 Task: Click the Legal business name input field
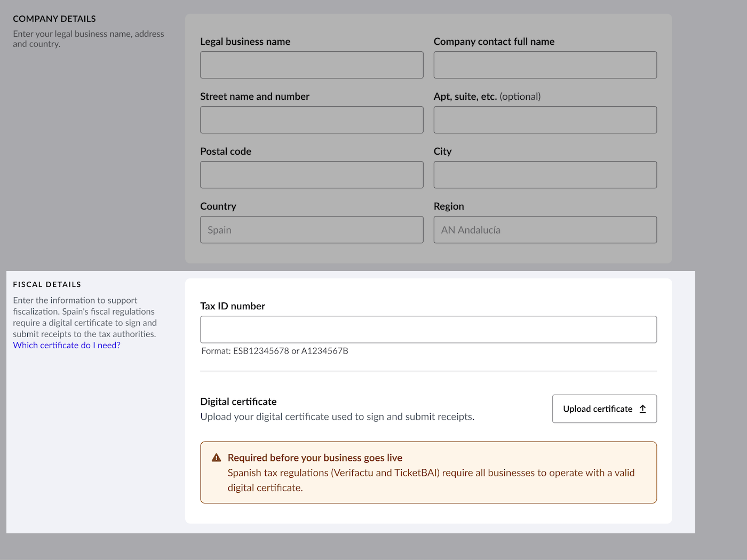point(312,65)
